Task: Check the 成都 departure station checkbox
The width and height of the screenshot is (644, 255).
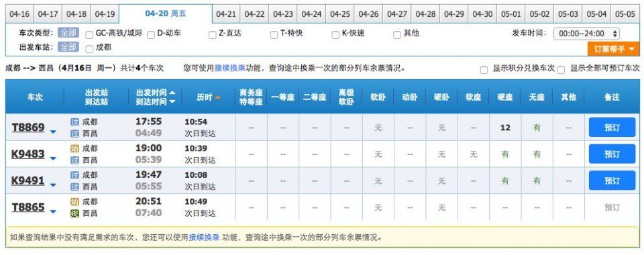Action: pos(89,49)
